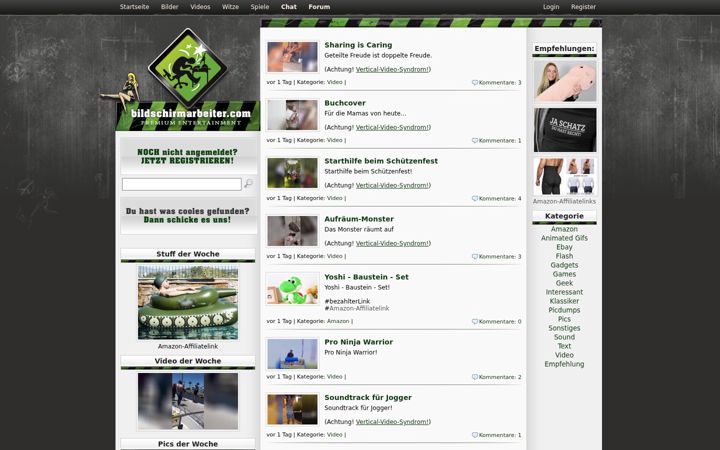Image resolution: width=720 pixels, height=450 pixels.
Task: Open the Ja Schatz shirt recommendation
Action: 565,130
